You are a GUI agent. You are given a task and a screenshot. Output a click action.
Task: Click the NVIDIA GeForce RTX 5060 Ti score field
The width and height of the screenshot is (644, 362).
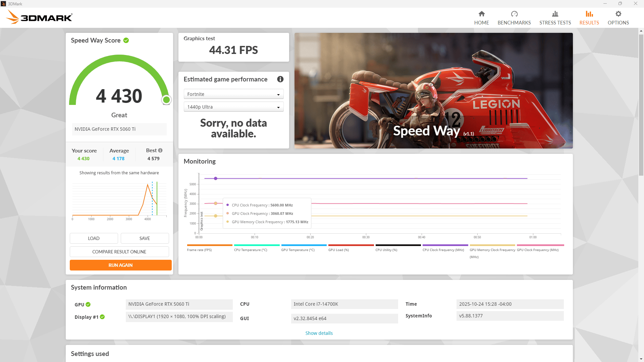pos(119,129)
